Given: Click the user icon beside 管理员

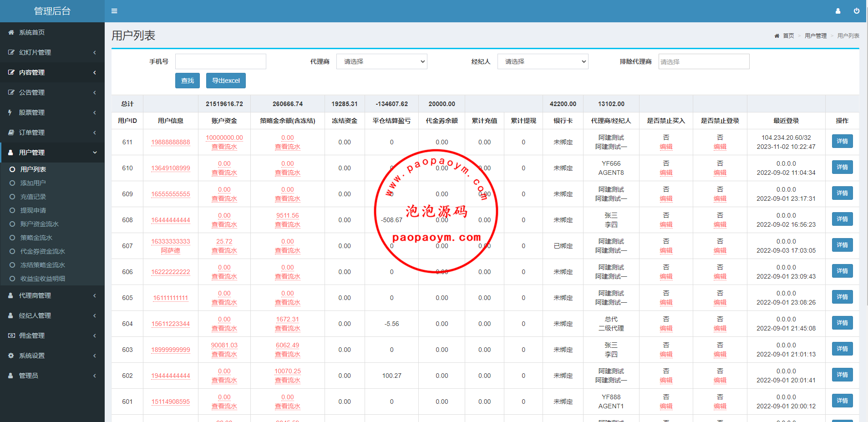Looking at the screenshot, I should coord(10,376).
